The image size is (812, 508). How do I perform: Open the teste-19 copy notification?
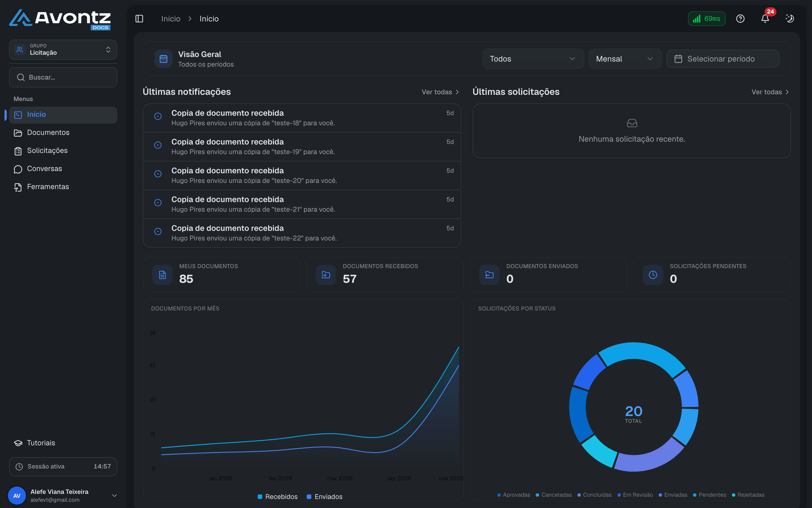(x=302, y=147)
